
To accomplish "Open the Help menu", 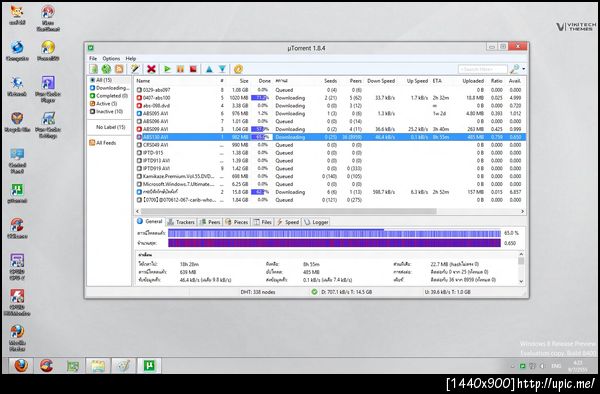I will pyautogui.click(x=131, y=59).
